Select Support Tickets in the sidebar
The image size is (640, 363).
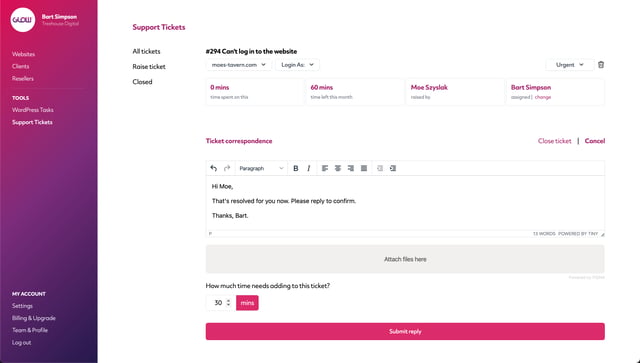tap(32, 122)
